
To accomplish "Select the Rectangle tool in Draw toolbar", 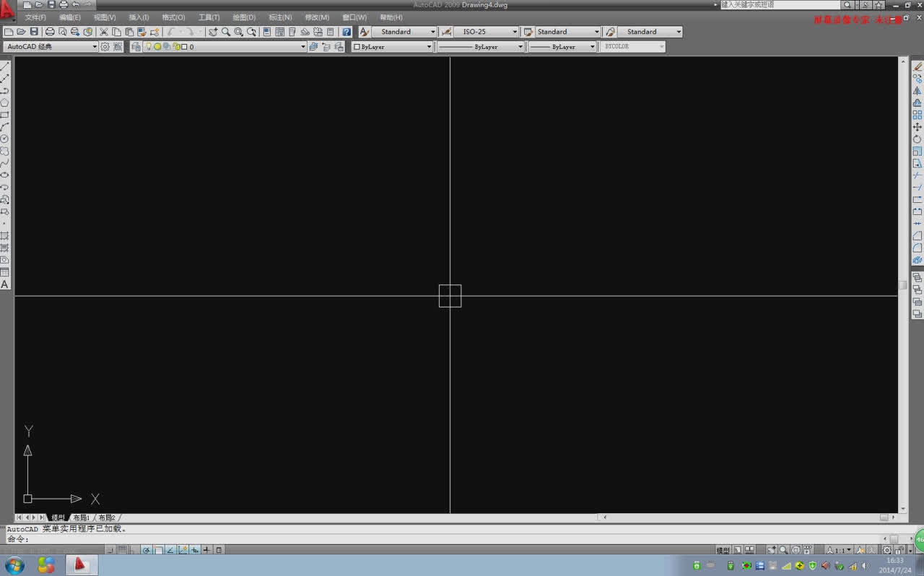I will [4, 115].
